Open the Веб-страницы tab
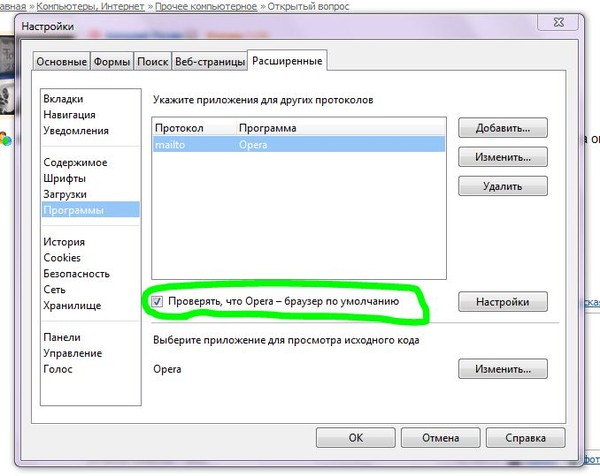This screenshot has height=476, width=600. point(209,61)
